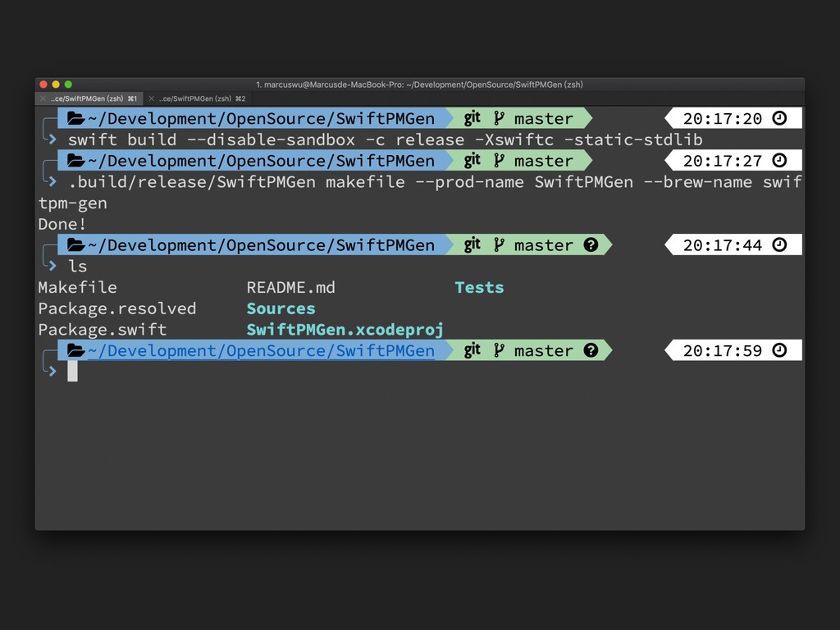Click the folder icon in the 20:17:44 prompt
Image resolution: width=840 pixels, height=630 pixels.
pyautogui.click(x=76, y=244)
